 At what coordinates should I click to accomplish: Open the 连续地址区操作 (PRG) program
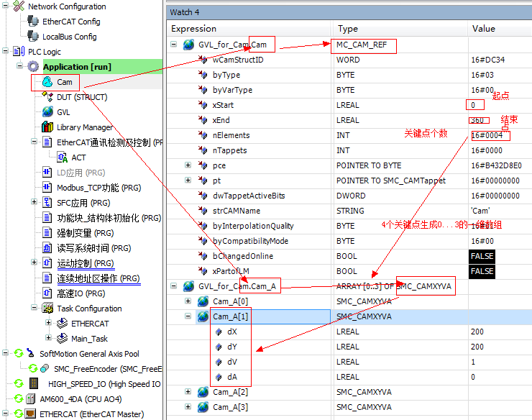98,278
